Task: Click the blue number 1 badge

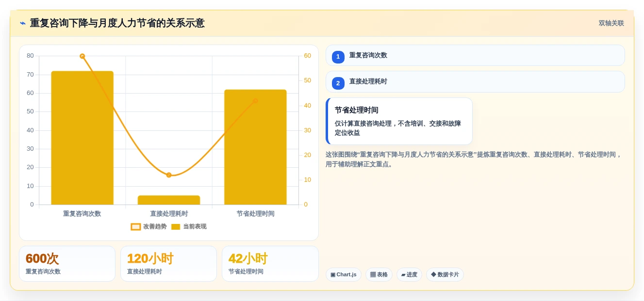Action: [x=338, y=57]
